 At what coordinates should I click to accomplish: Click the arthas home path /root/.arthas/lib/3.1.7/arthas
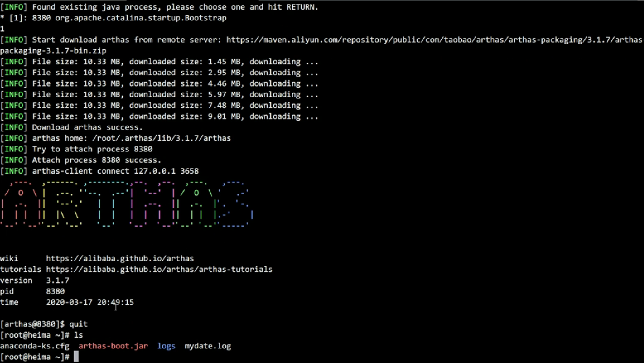pyautogui.click(x=161, y=138)
